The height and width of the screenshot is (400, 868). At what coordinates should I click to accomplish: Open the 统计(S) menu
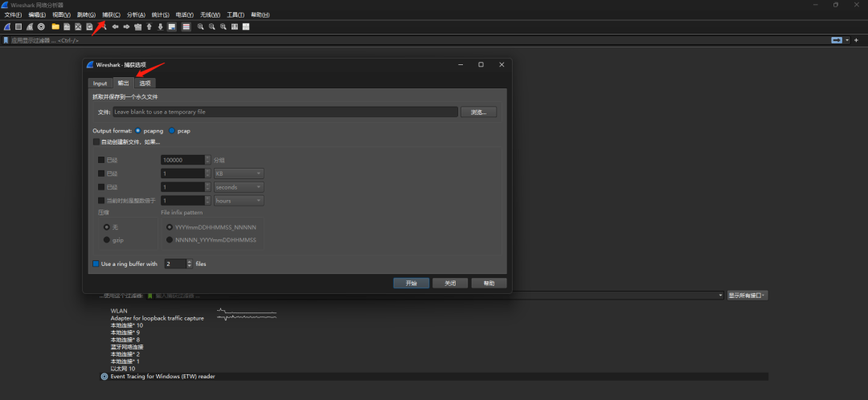161,14
